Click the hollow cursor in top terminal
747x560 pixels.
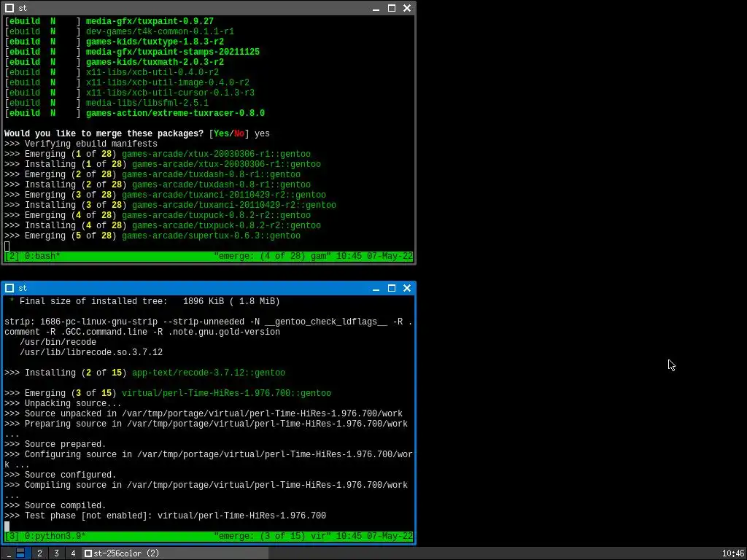coord(7,246)
